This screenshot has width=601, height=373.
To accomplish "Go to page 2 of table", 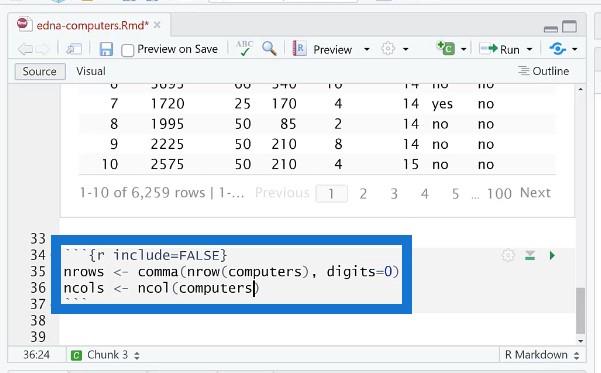I will pyautogui.click(x=363, y=194).
